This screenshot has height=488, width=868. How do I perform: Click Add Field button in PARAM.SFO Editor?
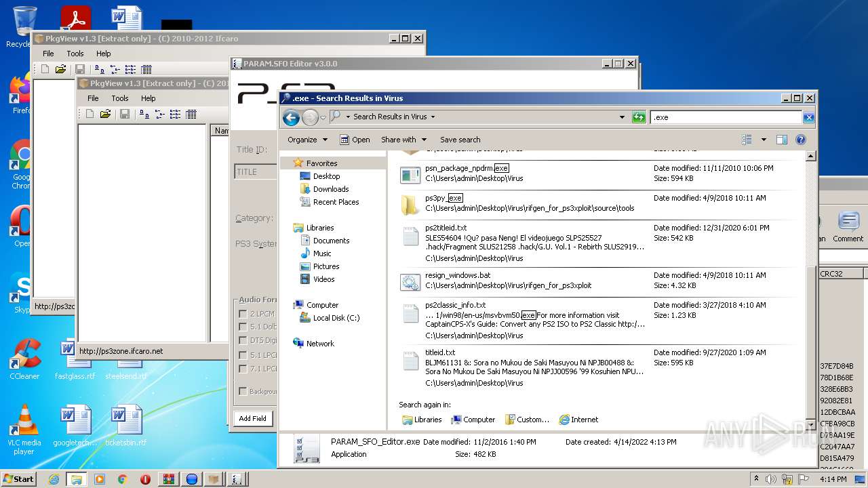point(252,418)
